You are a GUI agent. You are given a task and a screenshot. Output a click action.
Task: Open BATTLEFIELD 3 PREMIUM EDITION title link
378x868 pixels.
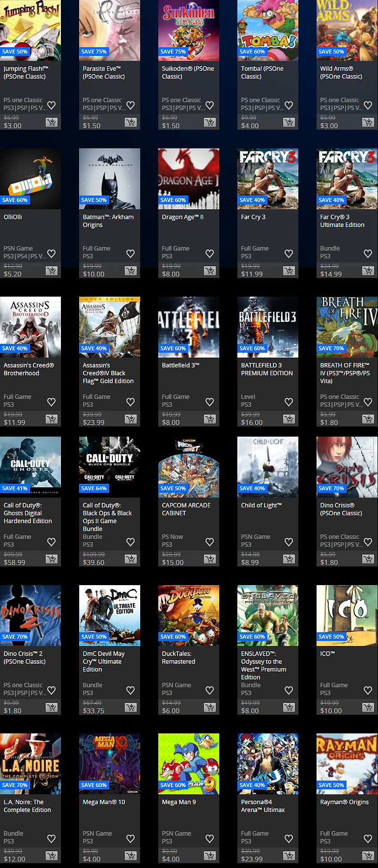tap(267, 369)
